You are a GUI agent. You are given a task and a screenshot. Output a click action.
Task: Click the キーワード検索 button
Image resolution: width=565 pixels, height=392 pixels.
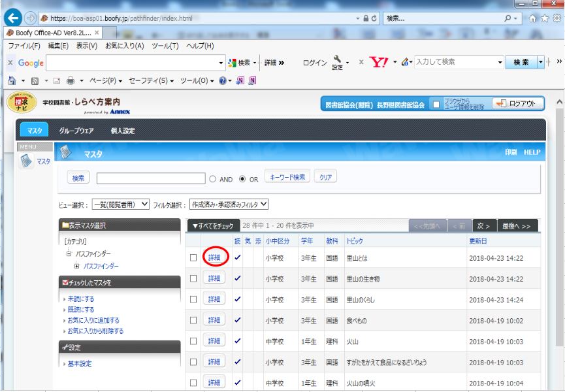click(287, 178)
